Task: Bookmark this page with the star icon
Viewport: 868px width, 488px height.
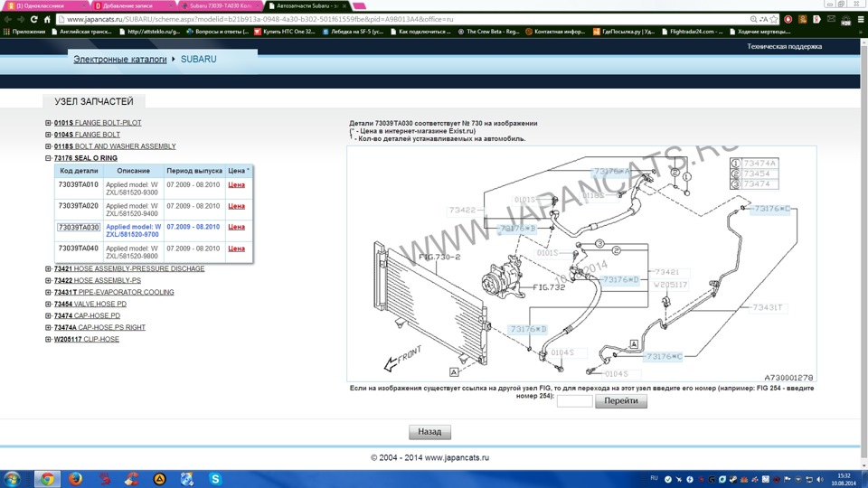Action: tap(774, 19)
